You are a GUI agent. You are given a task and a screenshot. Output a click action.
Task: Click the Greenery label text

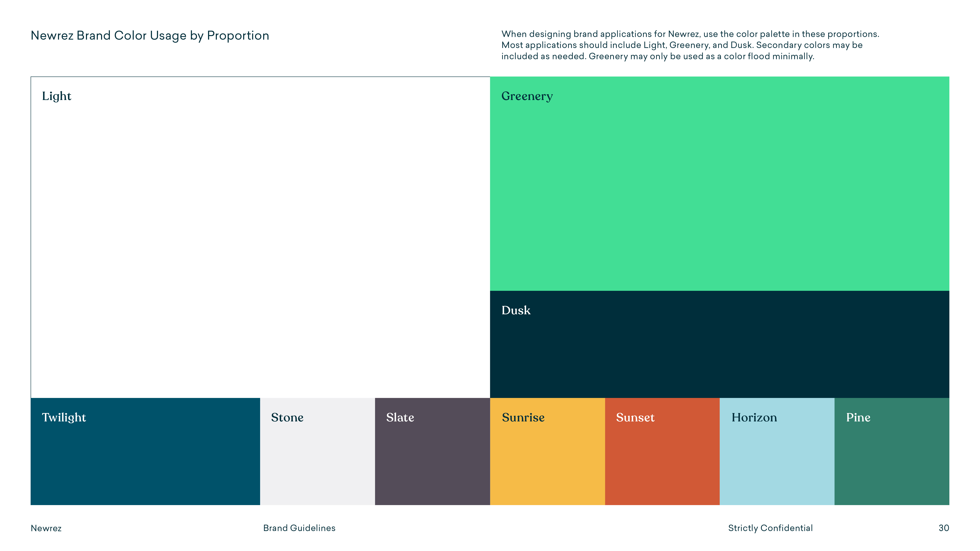pyautogui.click(x=527, y=96)
